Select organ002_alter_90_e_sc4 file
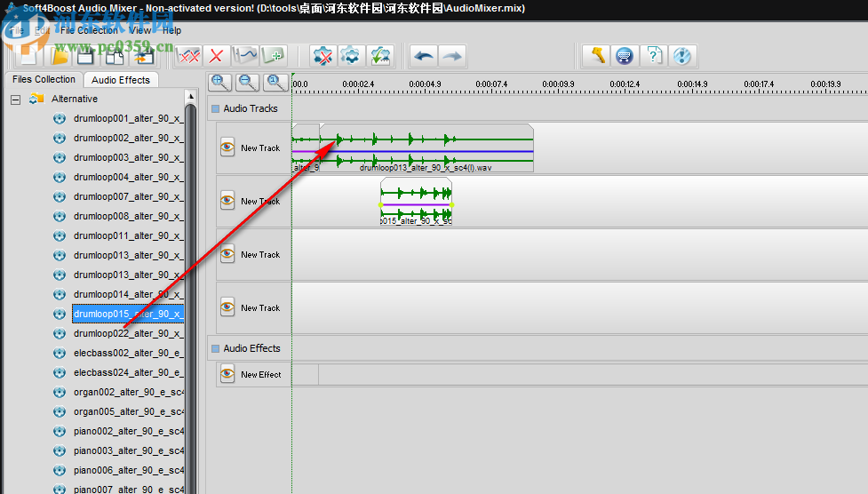 [x=129, y=392]
